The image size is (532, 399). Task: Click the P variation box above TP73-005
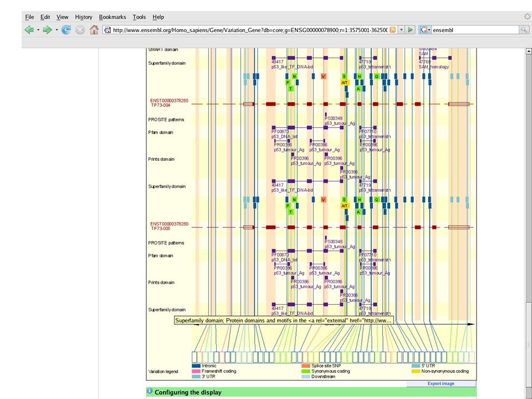point(288,206)
